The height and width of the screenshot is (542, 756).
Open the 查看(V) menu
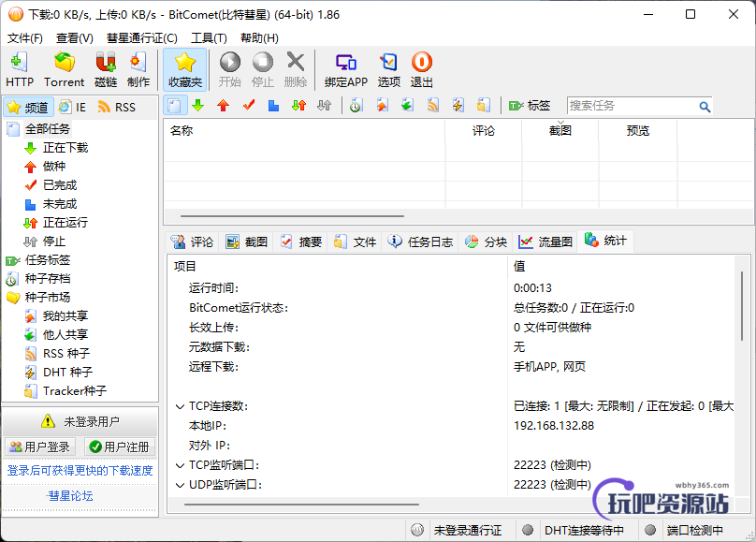pyautogui.click(x=74, y=38)
